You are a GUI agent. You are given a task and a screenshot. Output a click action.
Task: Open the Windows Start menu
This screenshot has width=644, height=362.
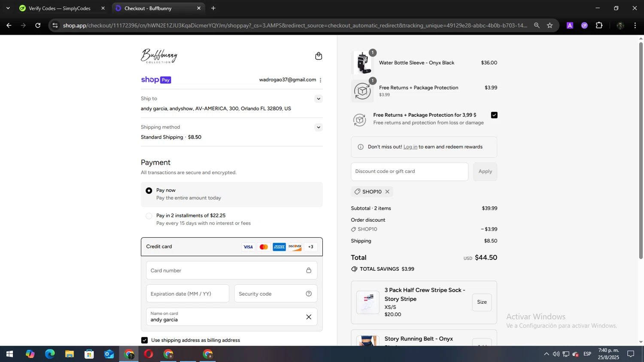pos(9,354)
